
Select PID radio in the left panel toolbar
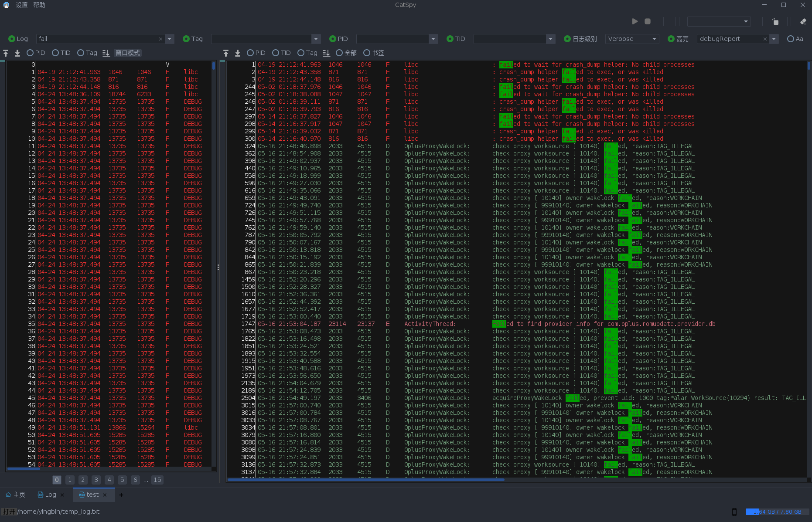pyautogui.click(x=36, y=53)
